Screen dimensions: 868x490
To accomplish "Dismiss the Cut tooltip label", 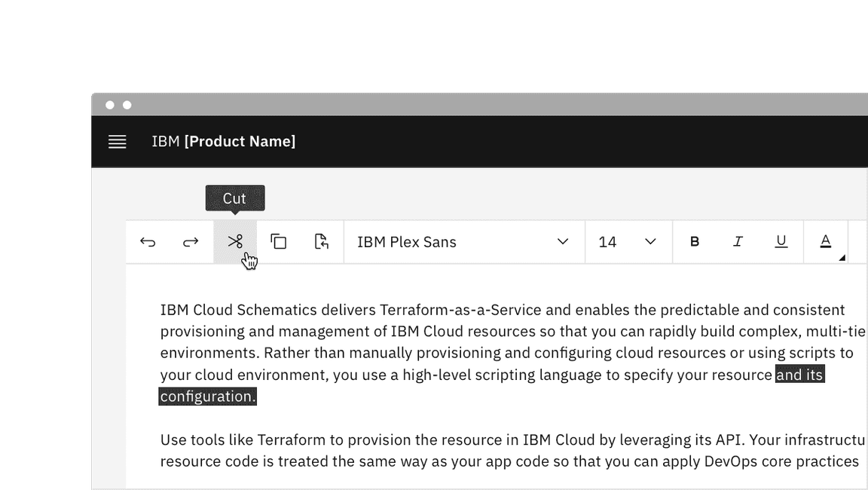I will coord(234,198).
